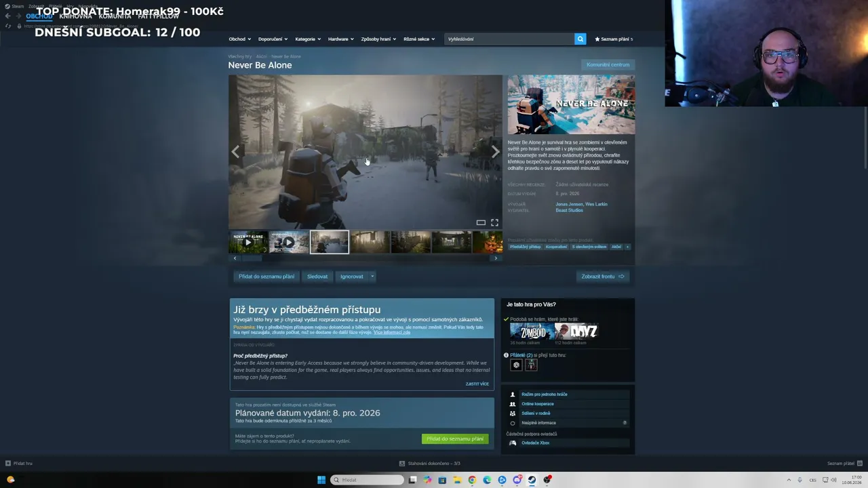
Task: Open the Steam menu in the title bar
Action: (15, 6)
